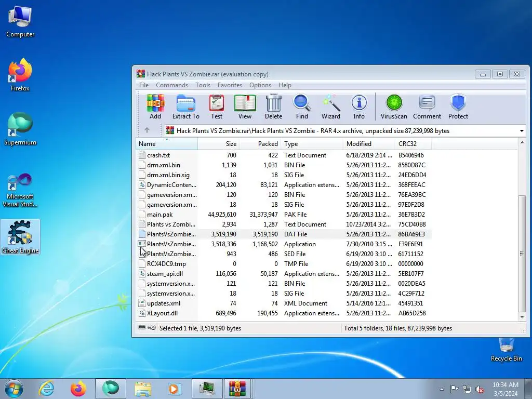
Task: Go up one folder level arrow
Action: pyautogui.click(x=147, y=130)
